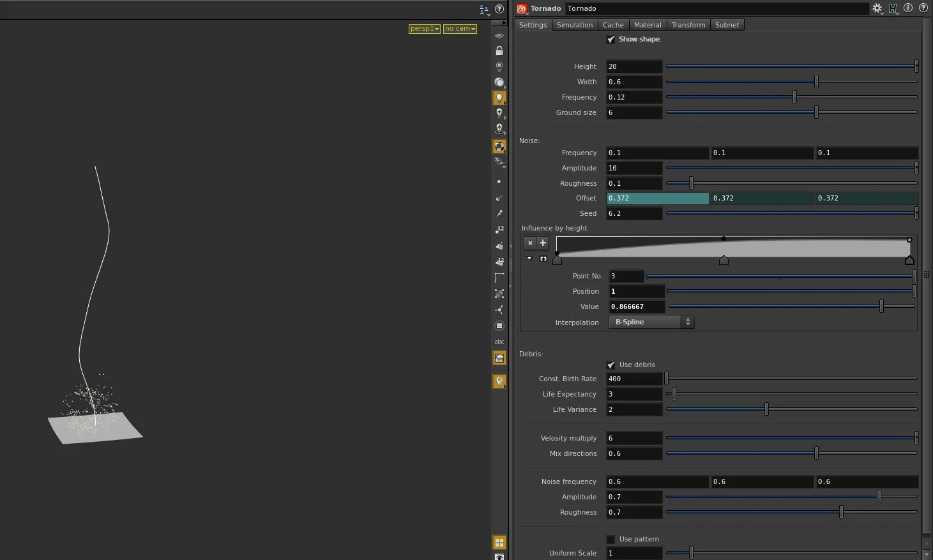This screenshot has width=933, height=560.
Task: Click the padlock icon in viewport toolbar
Action: 499,50
